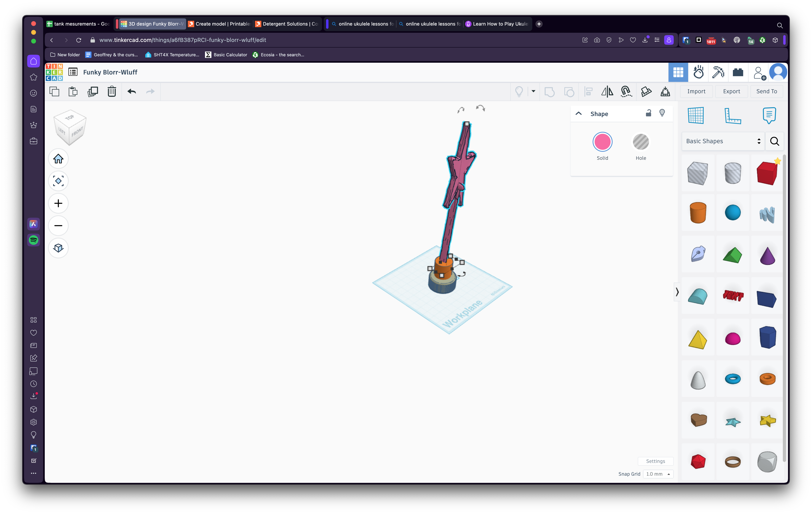Open Blocks (Minecraft pickaxe) mode
Viewport: 812px width, 514px height.
pyautogui.click(x=718, y=72)
